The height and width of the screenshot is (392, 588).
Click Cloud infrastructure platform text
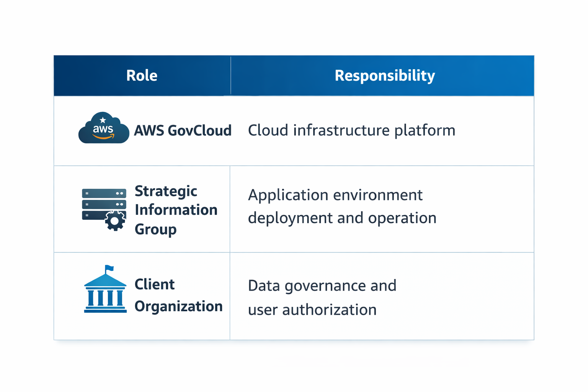[351, 130]
